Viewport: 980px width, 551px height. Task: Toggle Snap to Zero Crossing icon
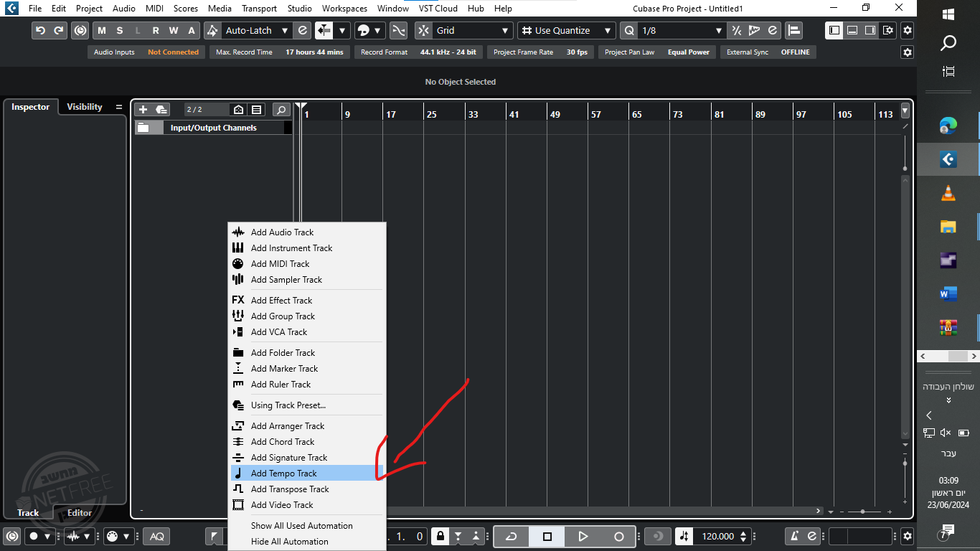point(399,31)
